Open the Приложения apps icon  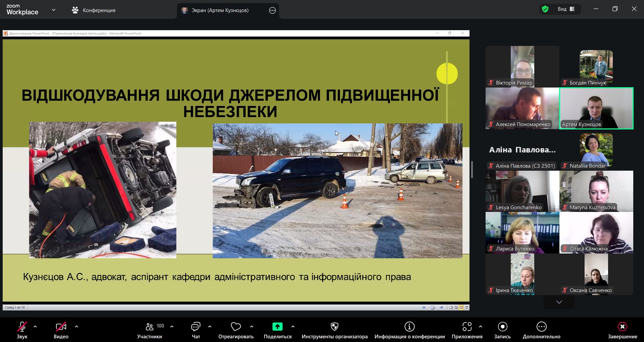[x=467, y=327]
